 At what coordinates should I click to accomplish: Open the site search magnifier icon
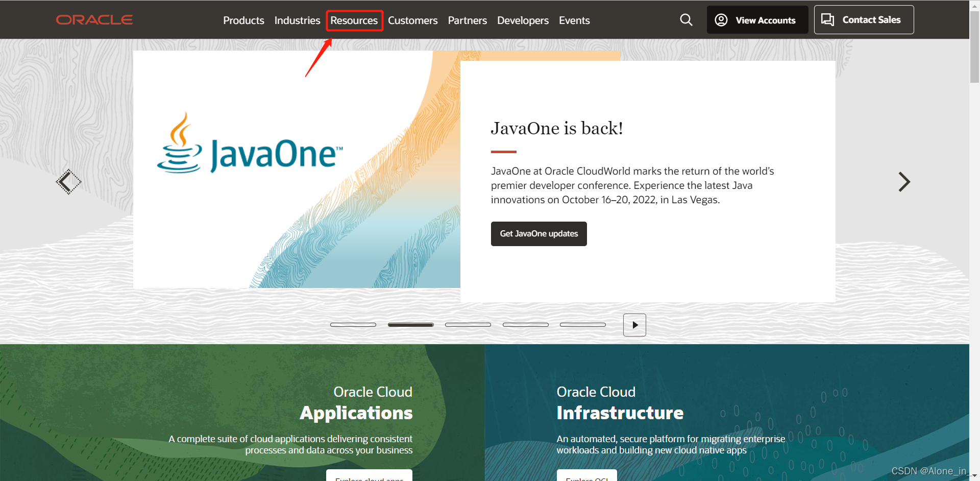(x=686, y=20)
